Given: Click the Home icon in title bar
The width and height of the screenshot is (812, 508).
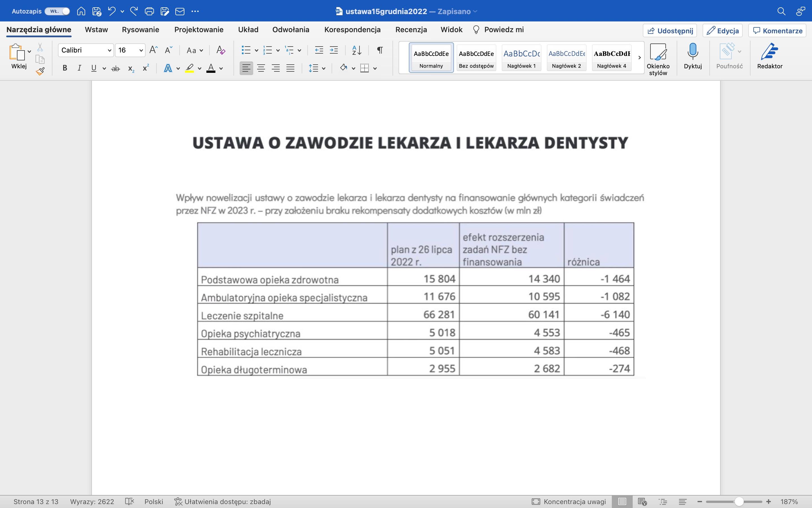Looking at the screenshot, I should (x=81, y=11).
